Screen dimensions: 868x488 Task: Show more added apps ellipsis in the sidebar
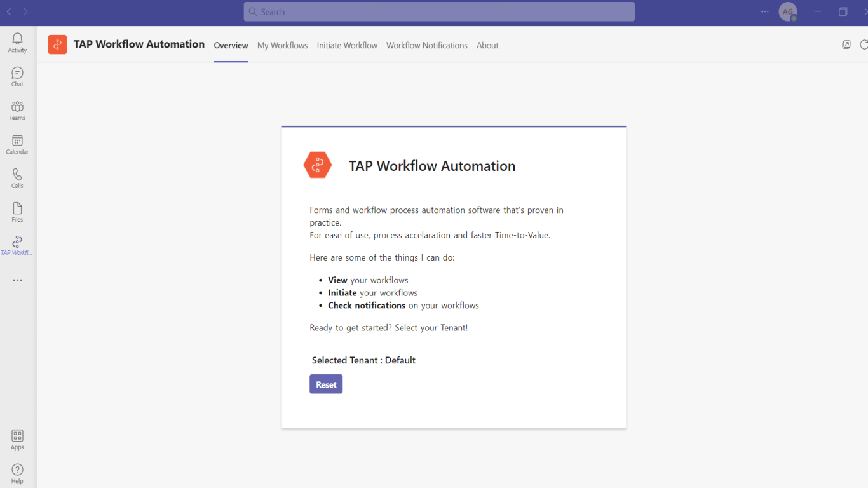tap(17, 280)
